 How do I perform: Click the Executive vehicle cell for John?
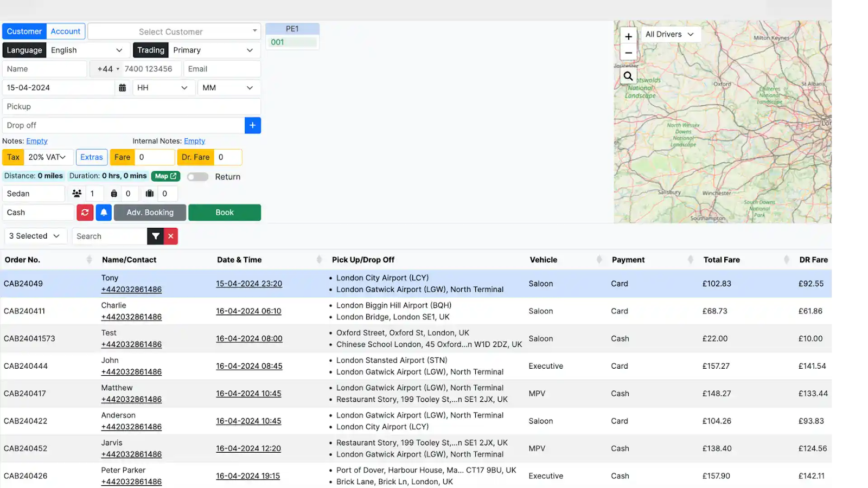coord(546,366)
